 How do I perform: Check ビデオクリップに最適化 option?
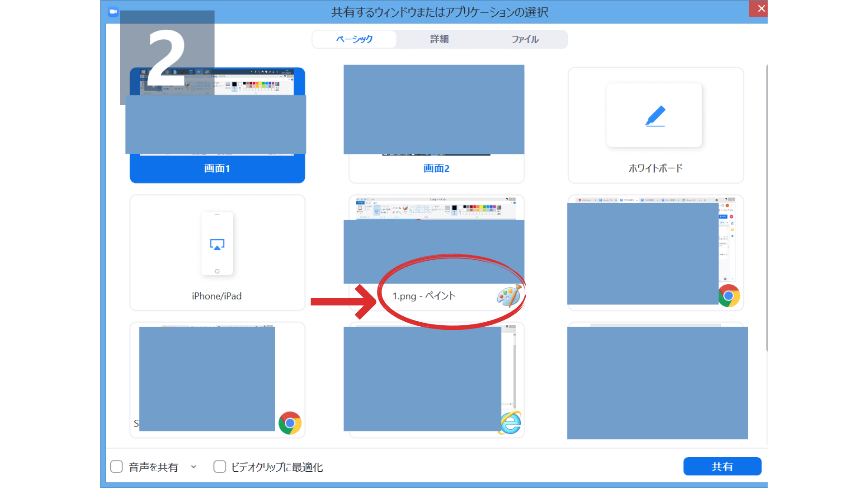pos(220,466)
